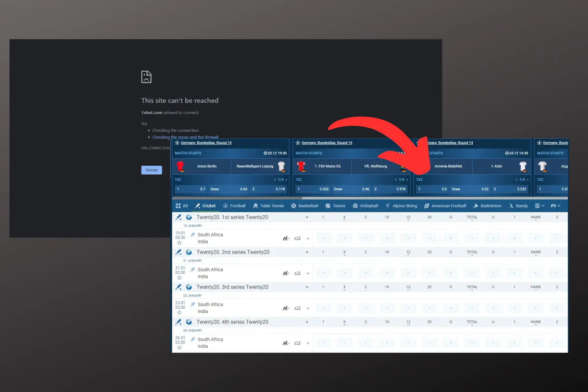This screenshot has width=588, height=392.
Task: Pin the 23.01 South Africa India match
Action: coord(193,304)
